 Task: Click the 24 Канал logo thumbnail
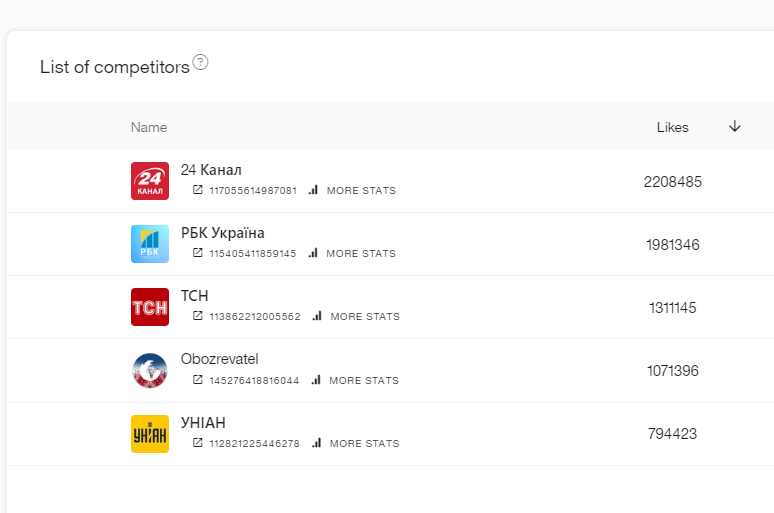point(150,181)
